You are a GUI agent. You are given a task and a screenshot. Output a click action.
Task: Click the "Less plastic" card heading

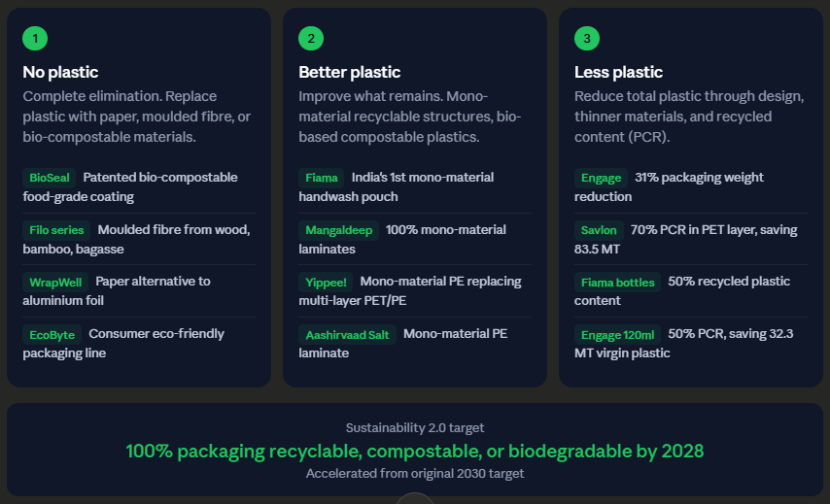618,72
